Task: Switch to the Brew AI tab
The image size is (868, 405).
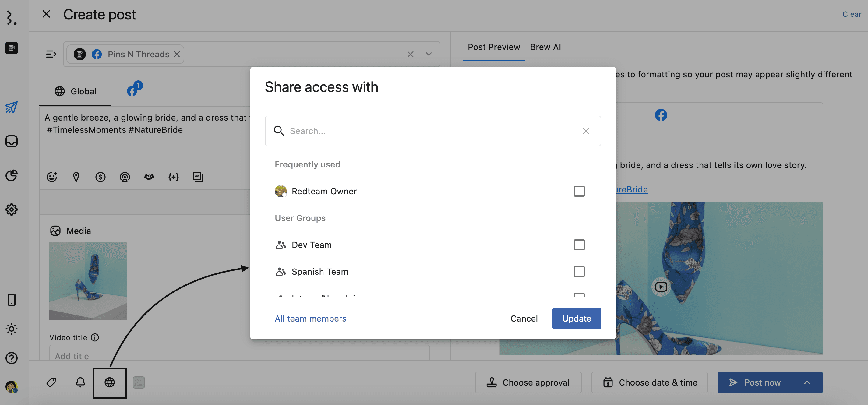Action: pos(545,47)
